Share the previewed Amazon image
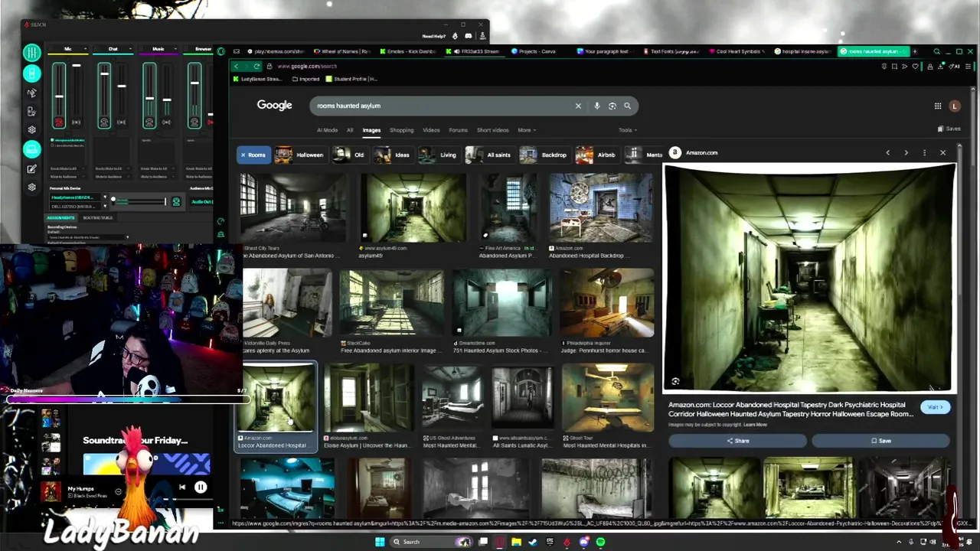This screenshot has height=551, width=980. click(738, 441)
